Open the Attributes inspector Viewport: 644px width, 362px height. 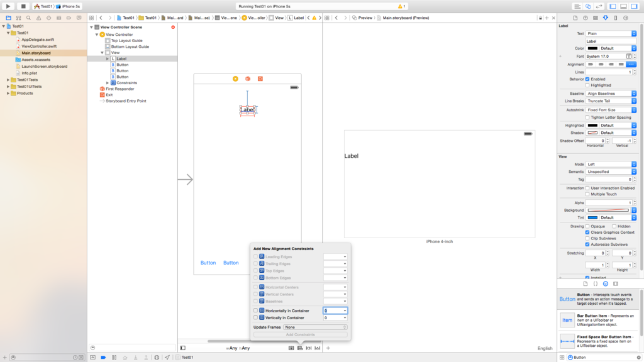pos(606,18)
